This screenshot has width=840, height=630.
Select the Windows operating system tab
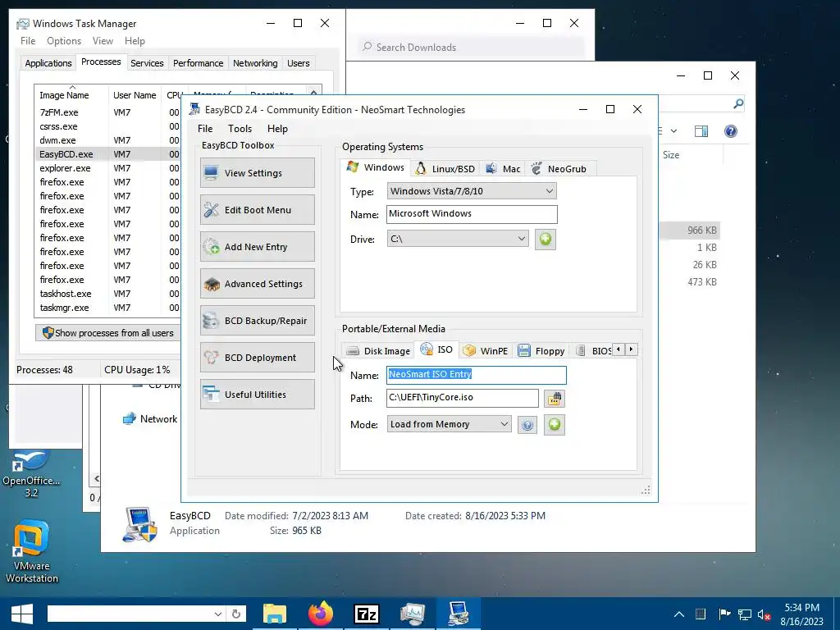pos(376,167)
